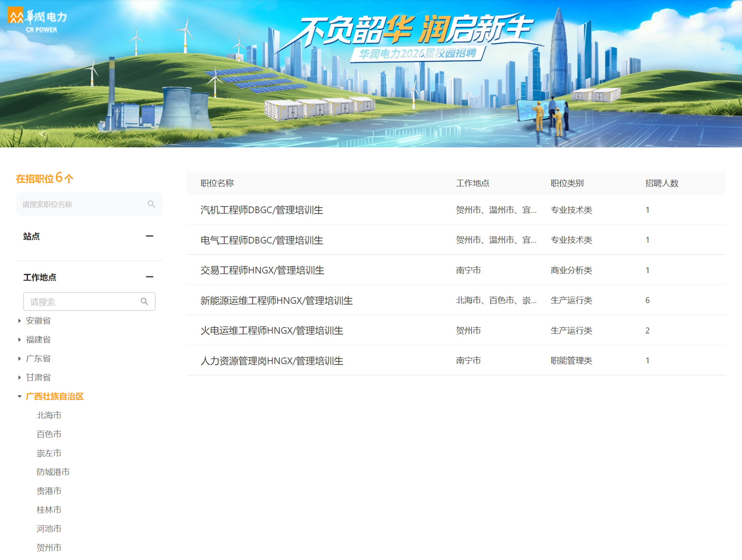This screenshot has width=742, height=560.
Task: Open 汽机工程师DBGC/管理培训生 job posting
Action: tap(262, 210)
